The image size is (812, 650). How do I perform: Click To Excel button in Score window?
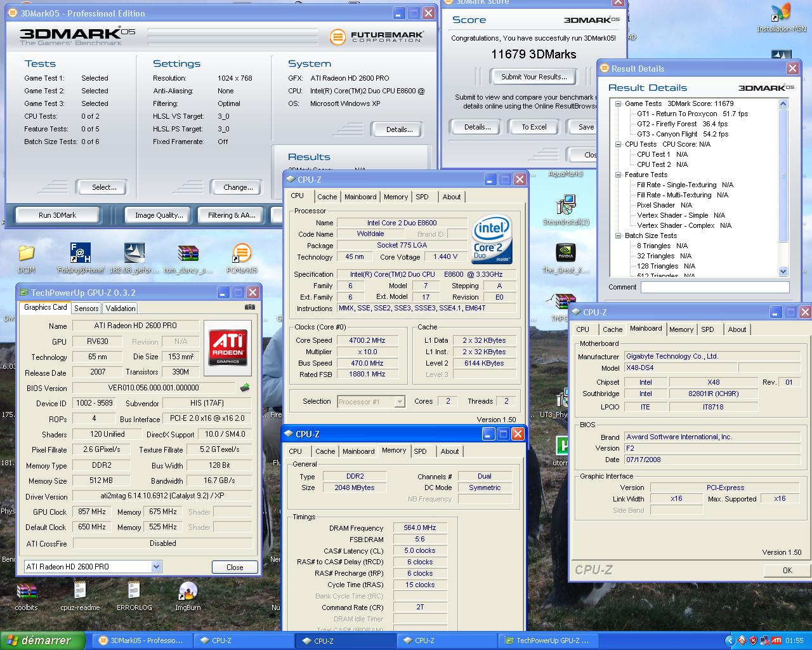coord(534,127)
